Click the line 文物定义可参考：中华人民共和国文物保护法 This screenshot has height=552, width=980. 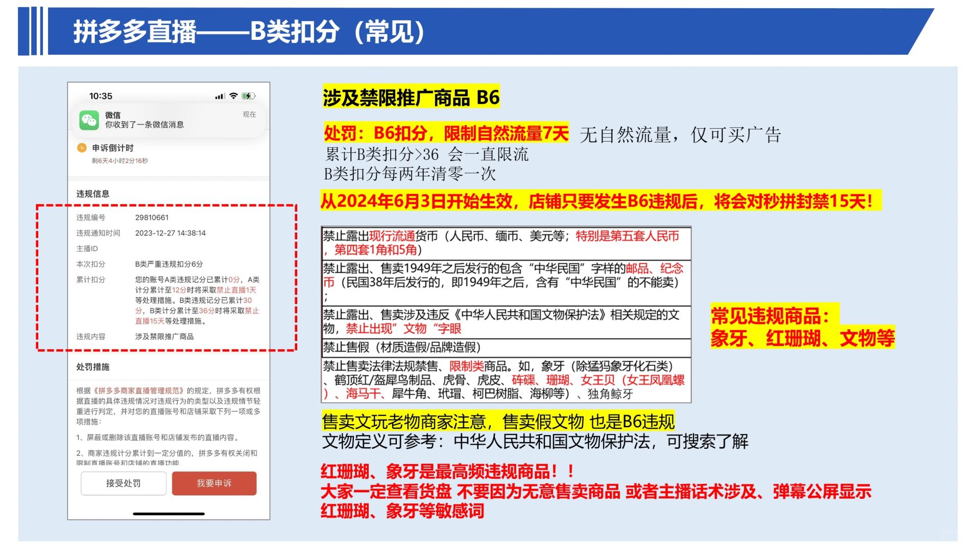pyautogui.click(x=535, y=441)
